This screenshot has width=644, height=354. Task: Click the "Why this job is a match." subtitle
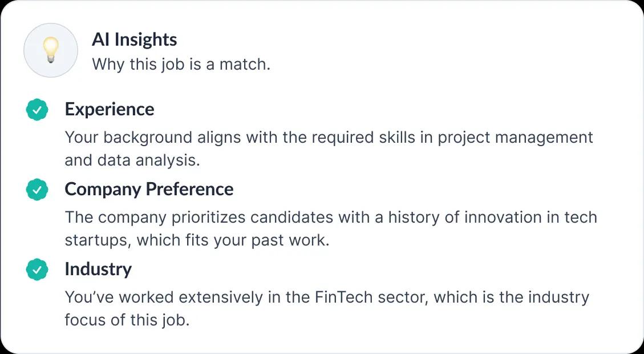pyautogui.click(x=181, y=64)
